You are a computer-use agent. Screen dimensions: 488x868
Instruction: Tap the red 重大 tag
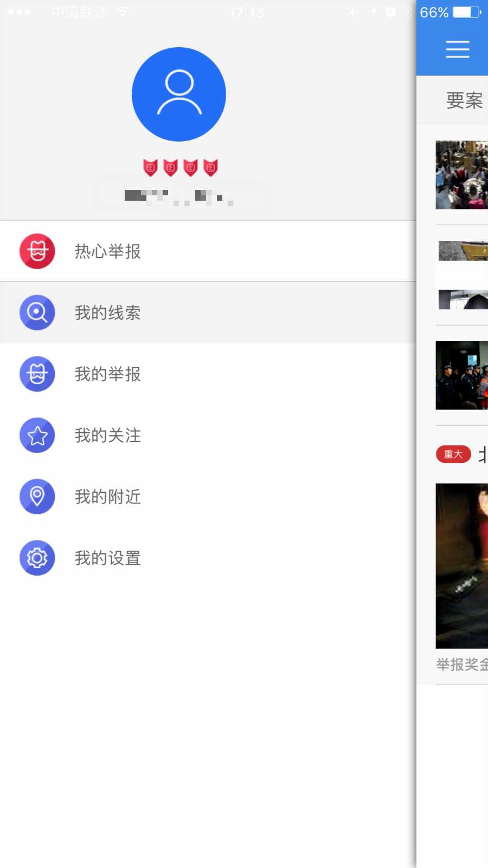coord(453,454)
